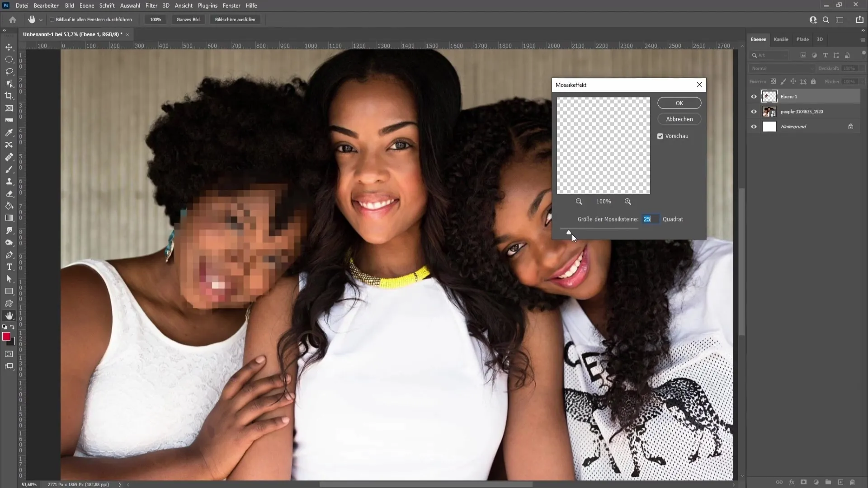Open the Ebene menu
The image size is (868, 488).
[x=85, y=5]
